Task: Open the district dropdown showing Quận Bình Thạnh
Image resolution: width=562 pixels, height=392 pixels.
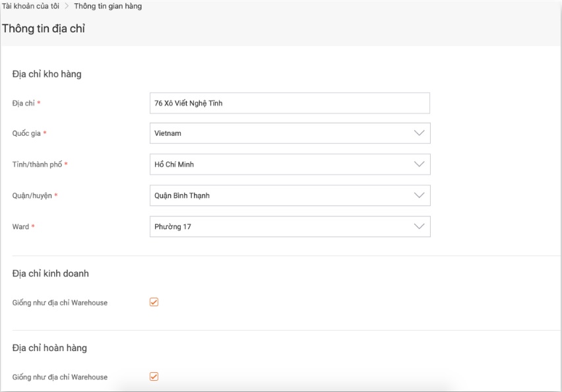Action: pyautogui.click(x=284, y=195)
